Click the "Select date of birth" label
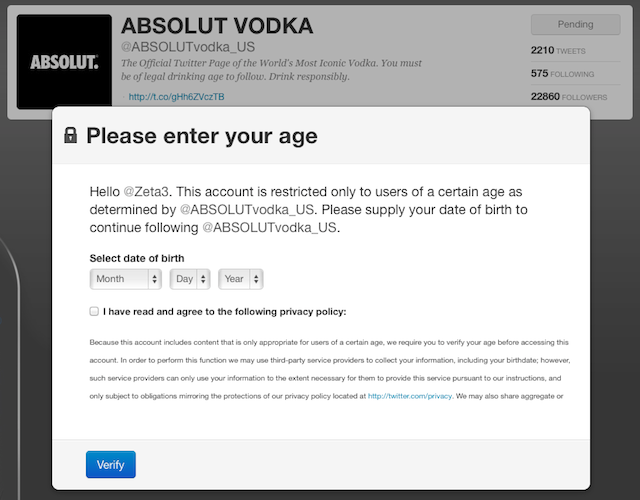The image size is (640, 500). pos(137,258)
